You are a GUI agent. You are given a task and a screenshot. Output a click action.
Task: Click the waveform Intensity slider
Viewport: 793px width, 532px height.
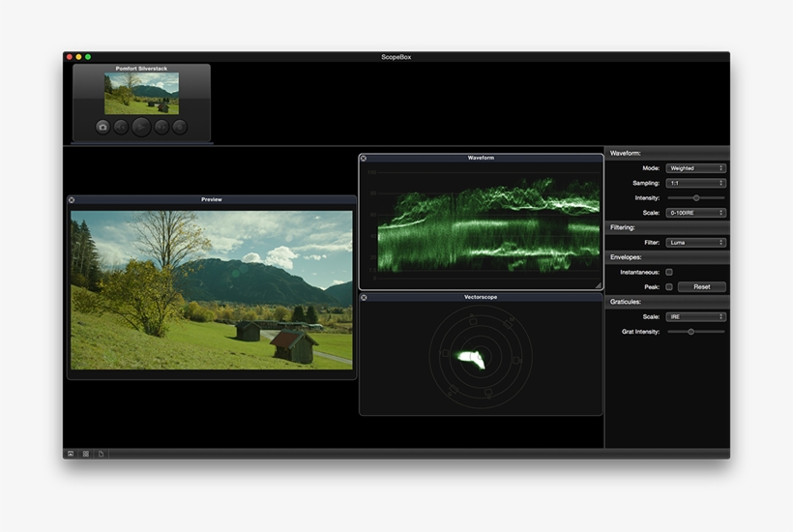coord(696,197)
